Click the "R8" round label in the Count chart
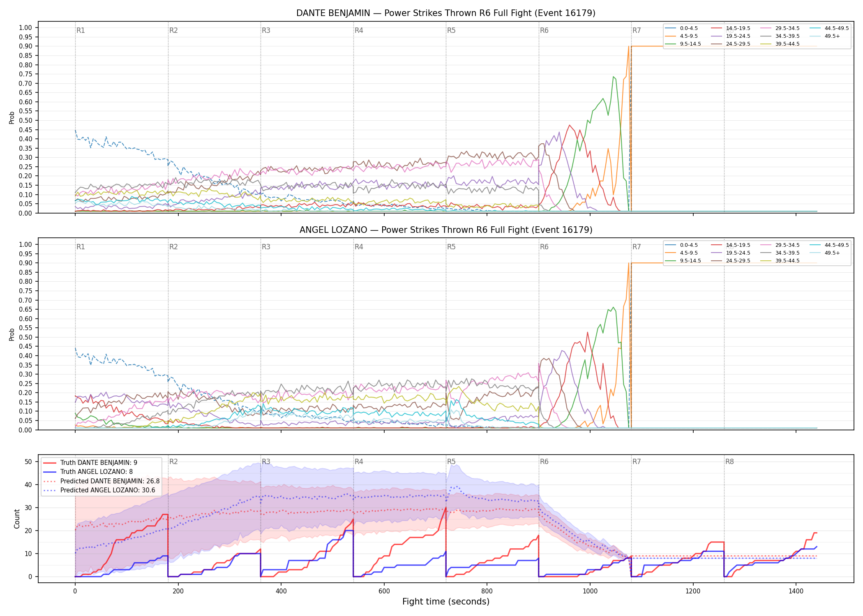The height and width of the screenshot is (616, 863). click(x=729, y=462)
